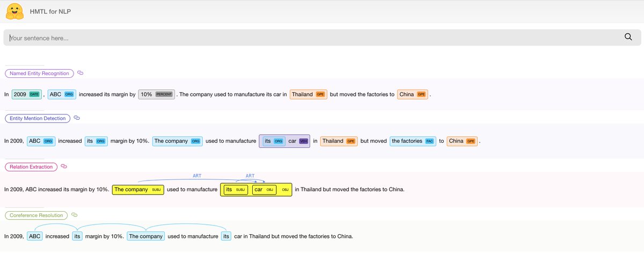Click the 10% PERCENT entity tag
This screenshot has width=644, height=253.
(156, 95)
